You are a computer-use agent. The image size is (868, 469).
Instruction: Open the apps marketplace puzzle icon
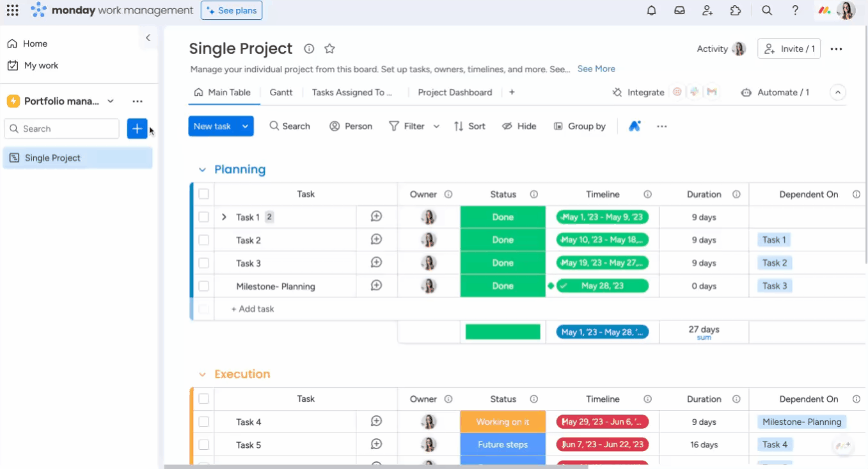[736, 10]
